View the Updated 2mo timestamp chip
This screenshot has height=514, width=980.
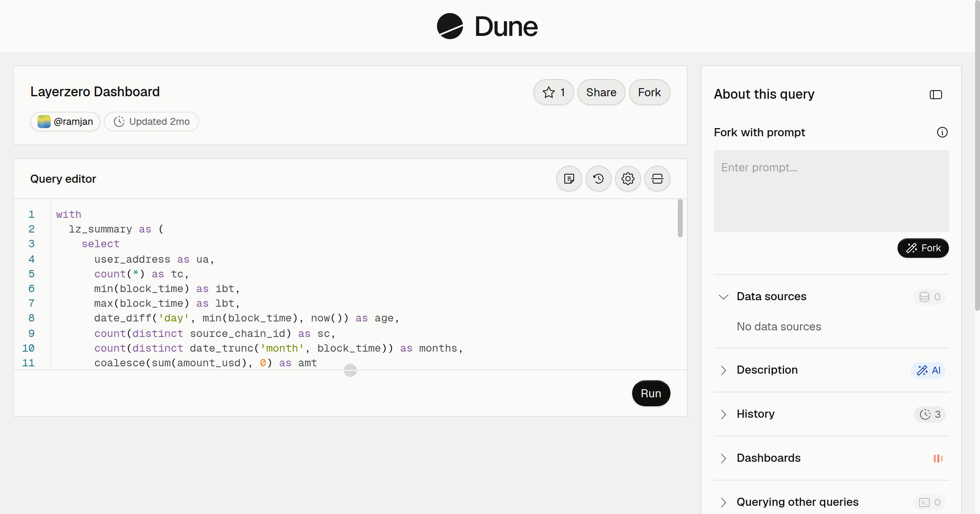(x=151, y=122)
